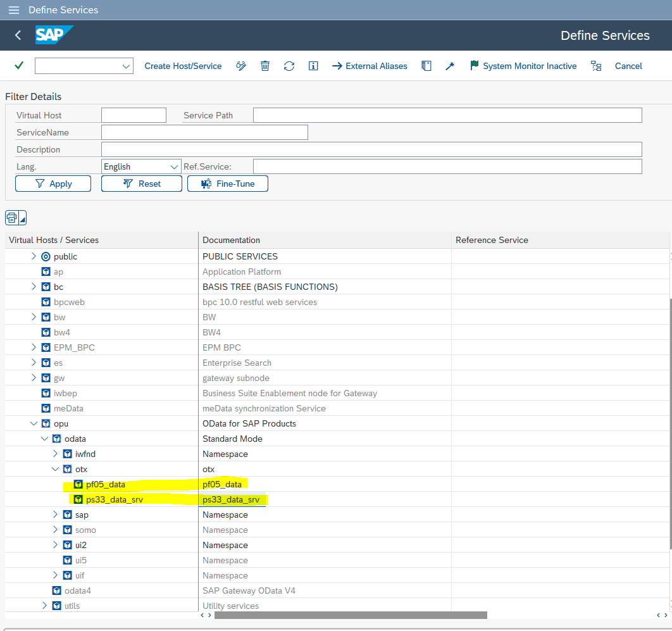The image size is (672, 631).
Task: Click System Monitor Inactive flag button
Action: 523,66
